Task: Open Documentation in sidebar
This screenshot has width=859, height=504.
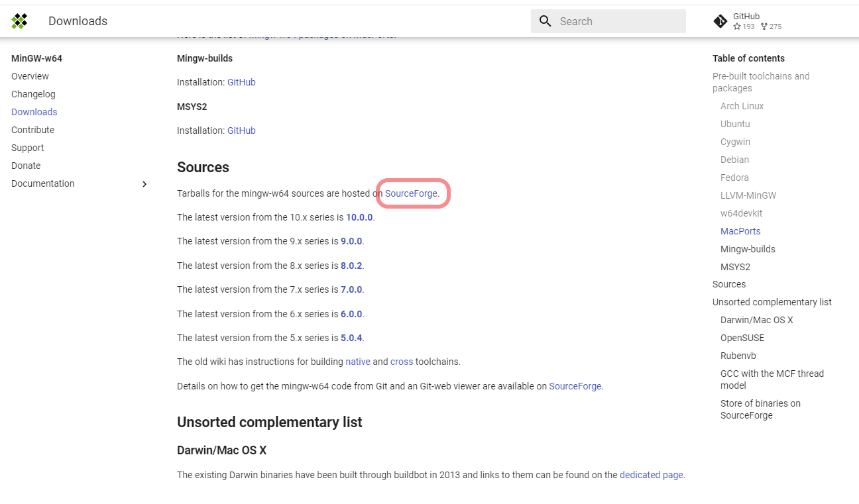Action: (43, 183)
